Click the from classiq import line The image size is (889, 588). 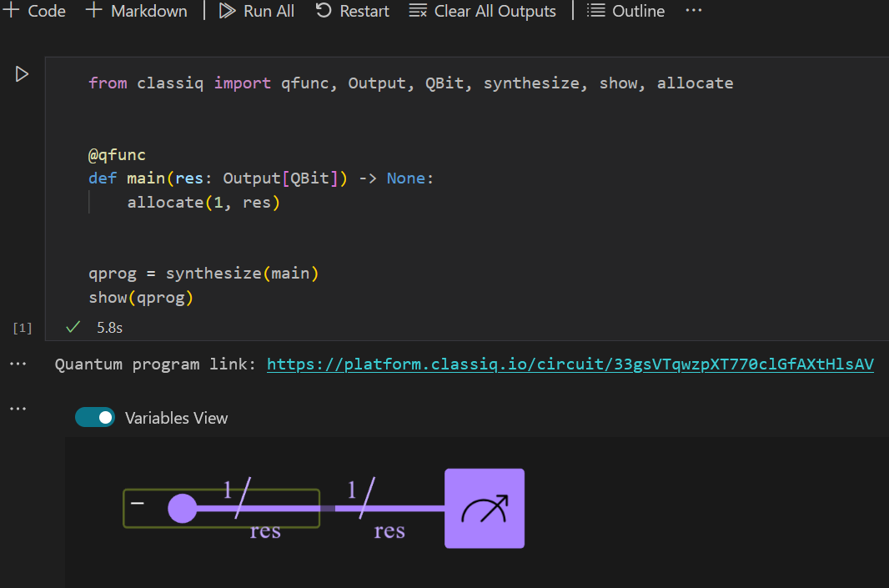(410, 83)
